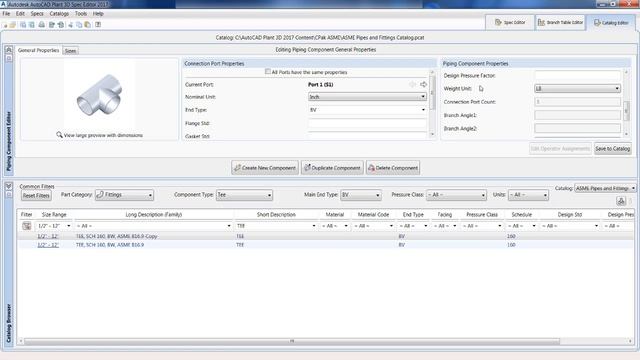
Task: Open the Nominal Unit dropdown
Action: pos(367,97)
